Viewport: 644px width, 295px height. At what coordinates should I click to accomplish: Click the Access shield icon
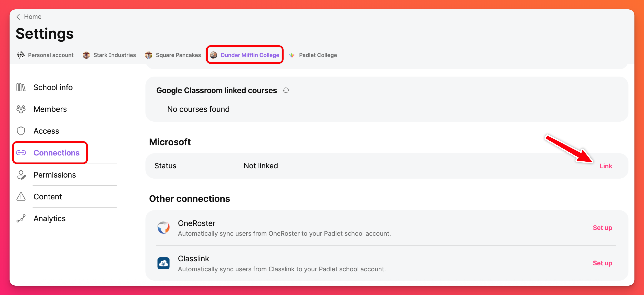pos(21,131)
